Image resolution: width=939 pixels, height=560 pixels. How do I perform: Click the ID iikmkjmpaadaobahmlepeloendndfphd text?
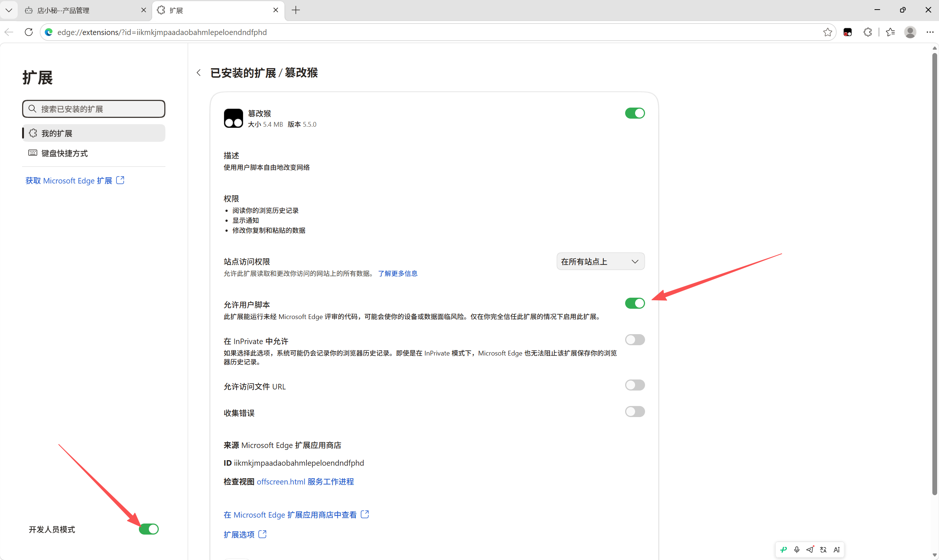click(294, 463)
